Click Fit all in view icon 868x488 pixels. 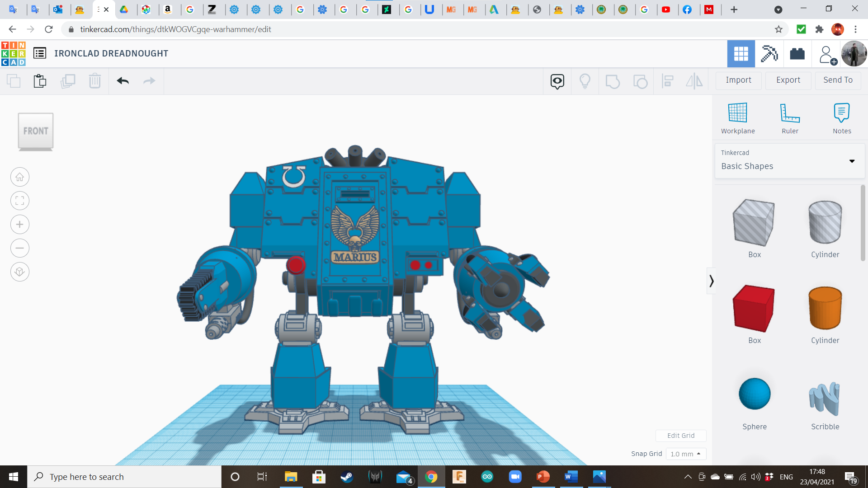(x=20, y=201)
